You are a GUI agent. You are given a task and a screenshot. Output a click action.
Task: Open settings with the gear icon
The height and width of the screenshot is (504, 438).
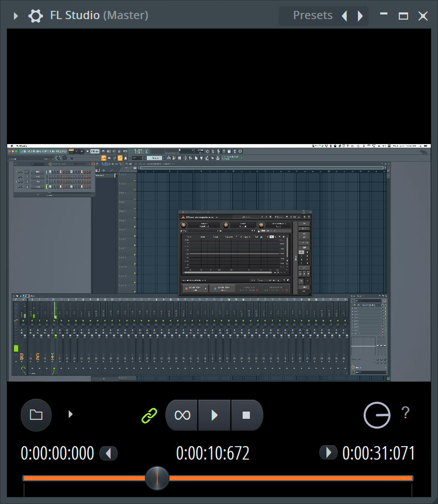point(35,15)
